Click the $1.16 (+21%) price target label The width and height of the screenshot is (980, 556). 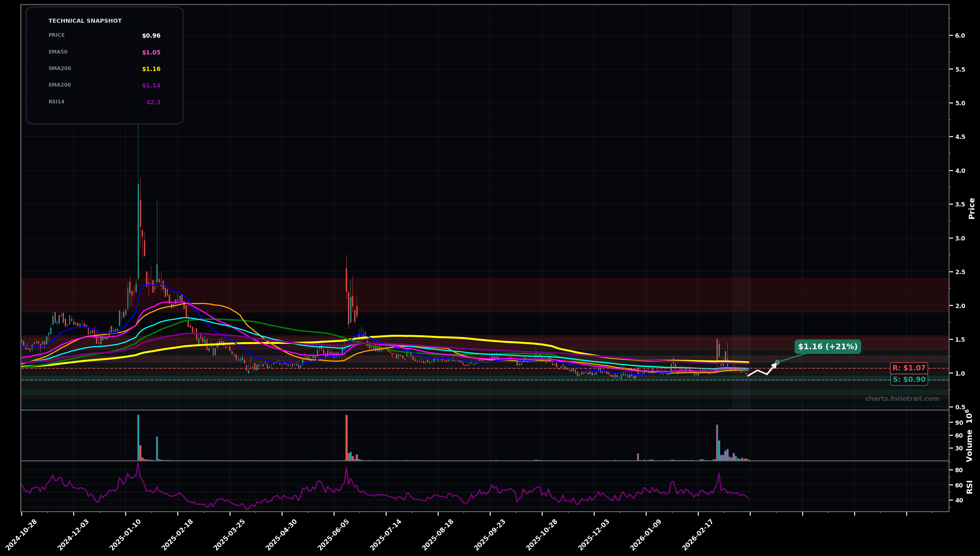tap(827, 347)
